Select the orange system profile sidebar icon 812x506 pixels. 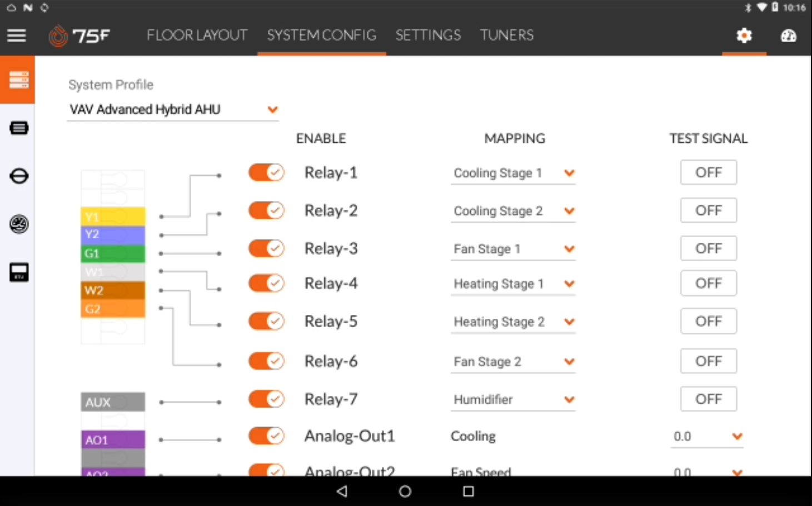click(x=18, y=79)
